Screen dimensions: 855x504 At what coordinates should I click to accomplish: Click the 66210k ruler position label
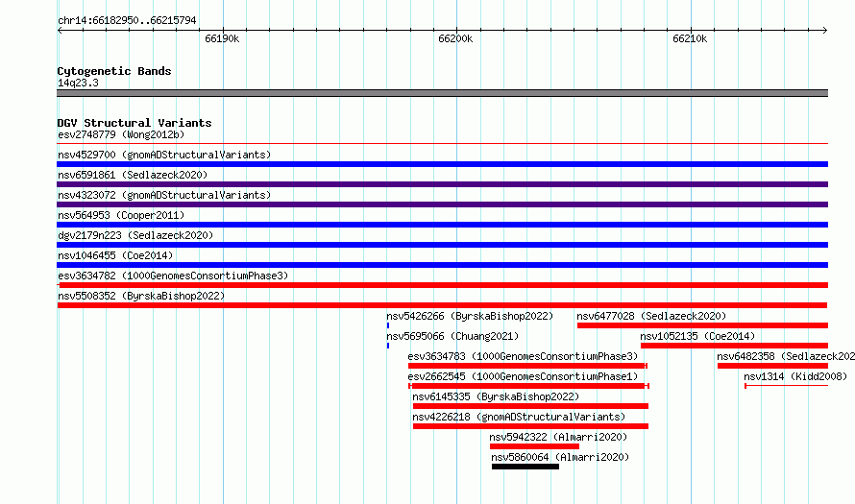pyautogui.click(x=690, y=38)
